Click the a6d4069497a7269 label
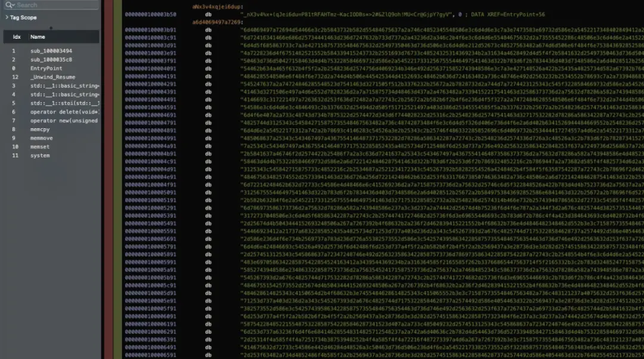644x359 pixels. 218,22
